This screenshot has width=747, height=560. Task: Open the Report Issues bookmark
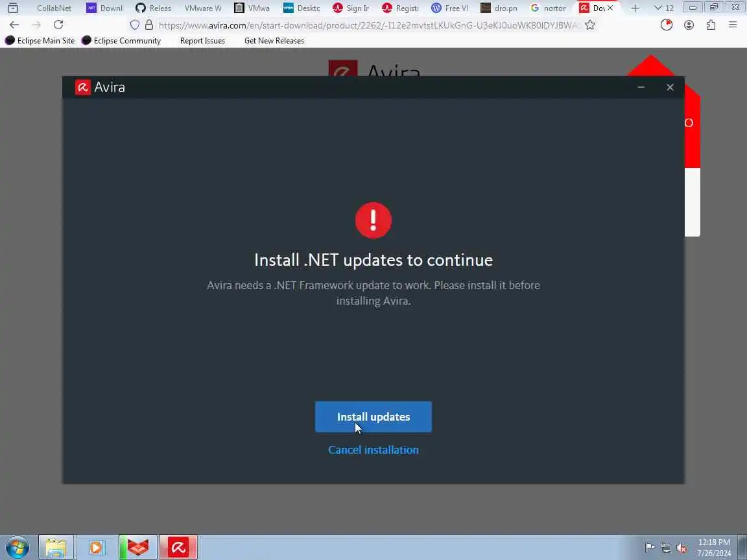202,40
